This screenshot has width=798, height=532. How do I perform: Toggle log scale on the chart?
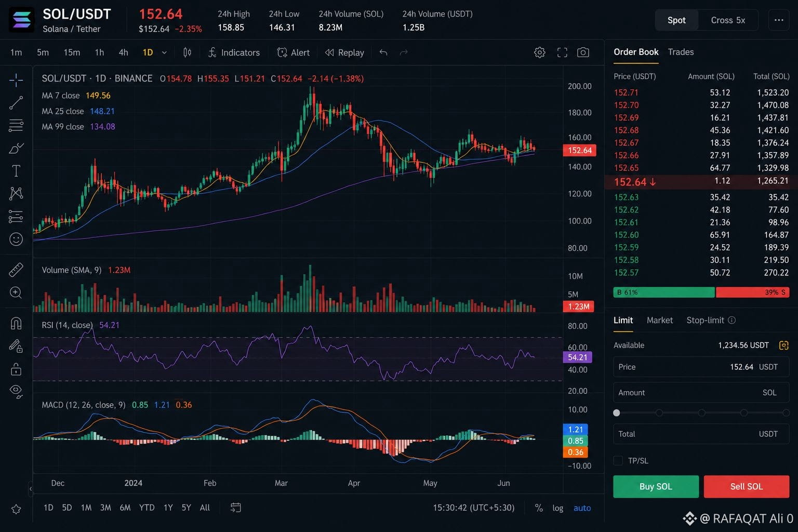click(557, 508)
